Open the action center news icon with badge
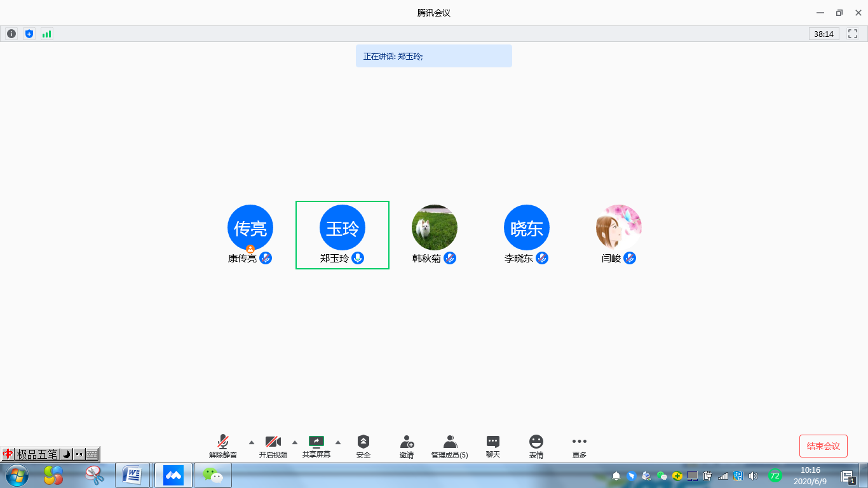The image size is (868, 488). [x=848, y=476]
